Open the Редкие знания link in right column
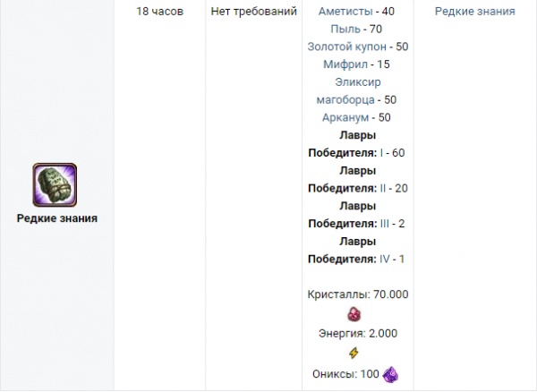 [474, 12]
